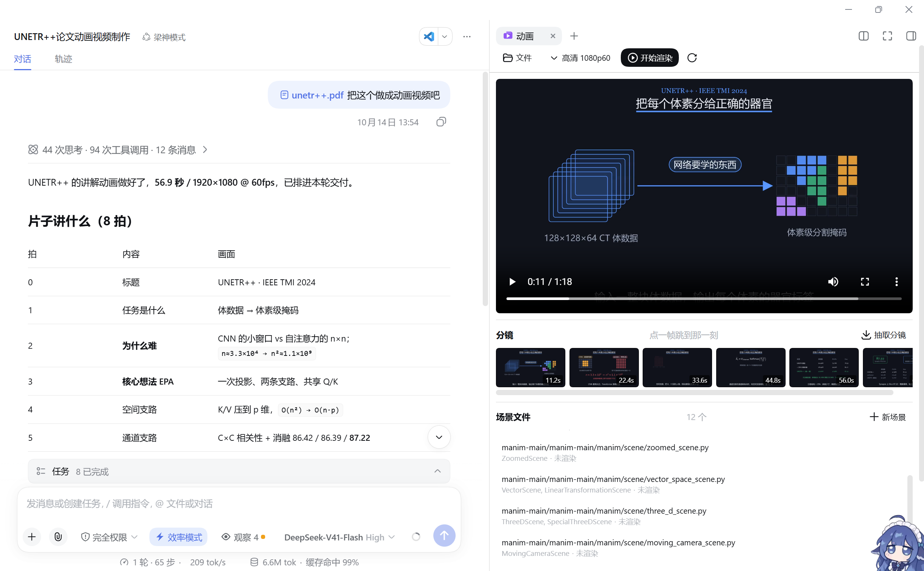Open the three-dot more options menu
This screenshot has height=571, width=924.
(x=467, y=37)
